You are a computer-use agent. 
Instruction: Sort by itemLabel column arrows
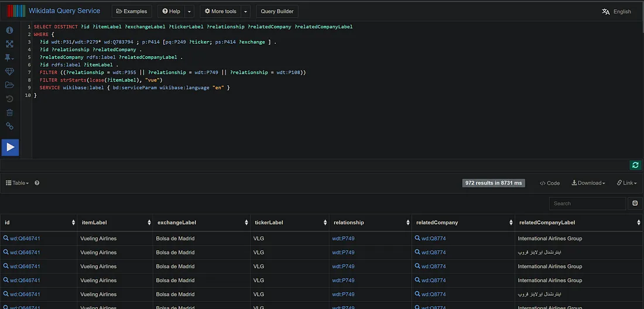149,223
